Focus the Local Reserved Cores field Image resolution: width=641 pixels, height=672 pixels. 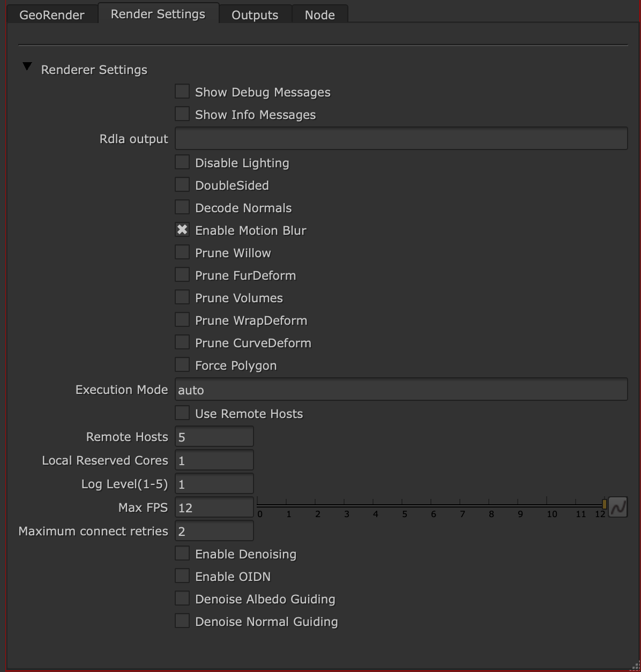click(x=214, y=460)
